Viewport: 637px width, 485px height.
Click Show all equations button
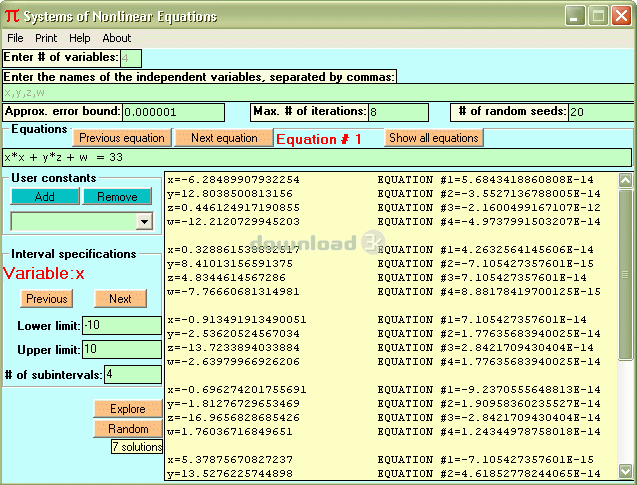tap(433, 138)
